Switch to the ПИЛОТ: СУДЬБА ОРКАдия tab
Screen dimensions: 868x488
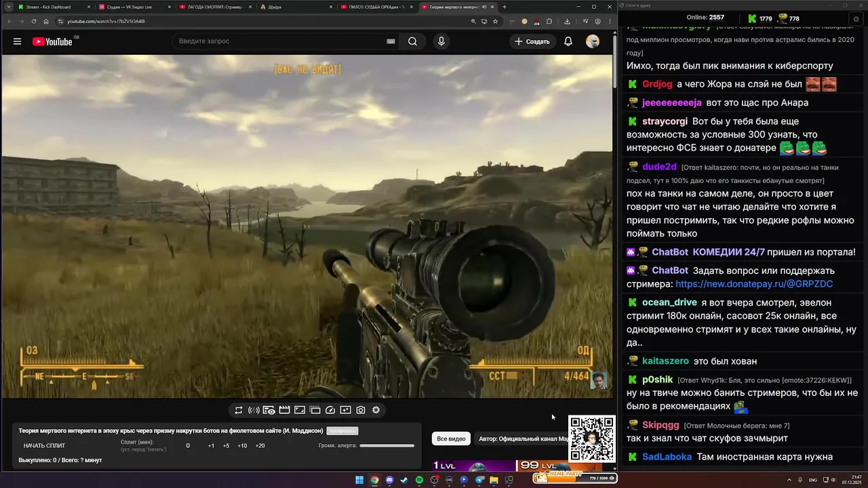click(376, 7)
